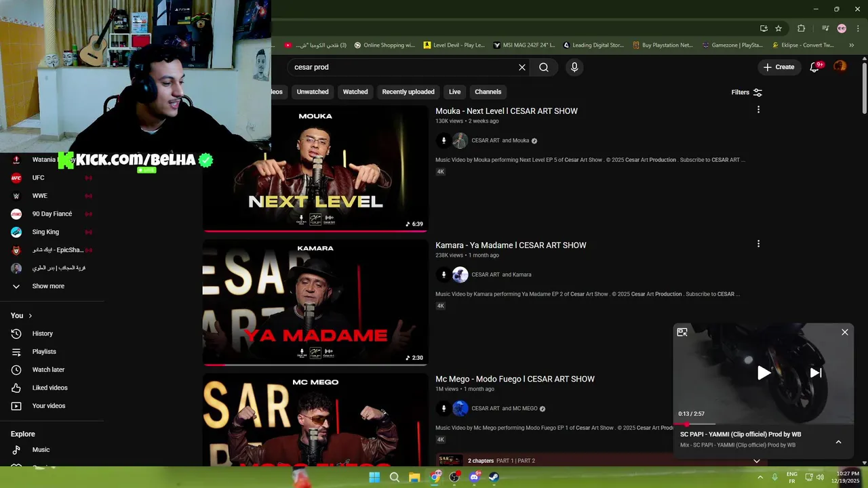Click the YouTube search magnifier button
Viewport: 868px width, 488px height.
pos(544,67)
